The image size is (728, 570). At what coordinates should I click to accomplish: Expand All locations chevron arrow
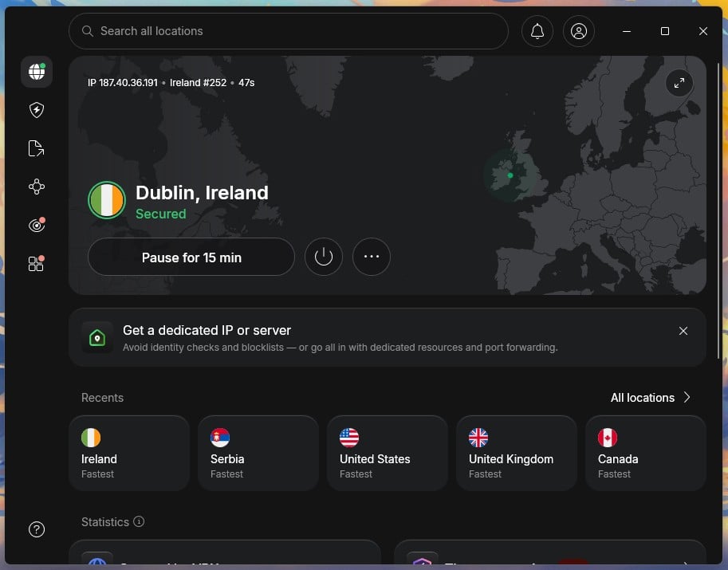tap(687, 397)
